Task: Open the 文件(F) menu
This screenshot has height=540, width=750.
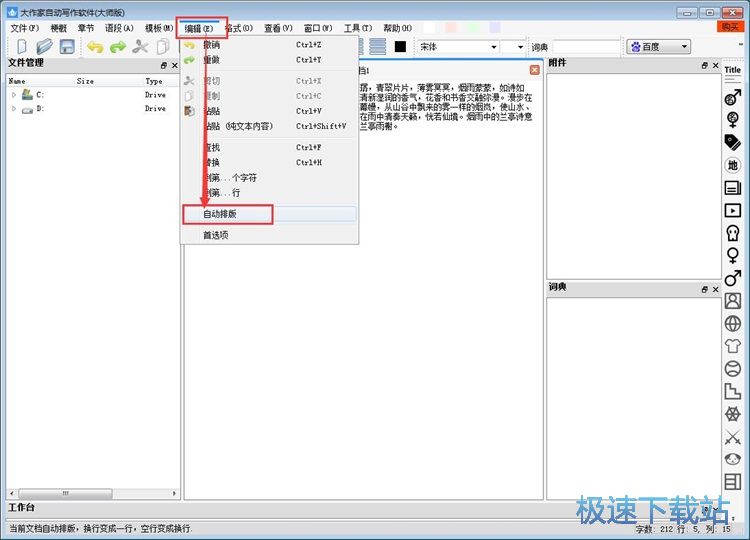Action: tap(24, 28)
